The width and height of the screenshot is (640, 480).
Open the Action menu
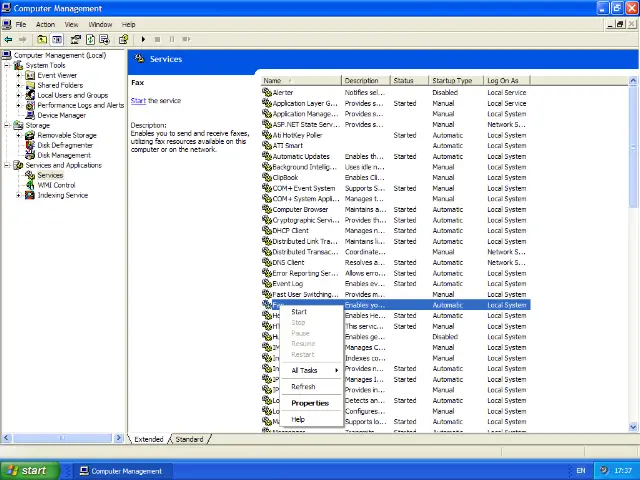click(45, 24)
